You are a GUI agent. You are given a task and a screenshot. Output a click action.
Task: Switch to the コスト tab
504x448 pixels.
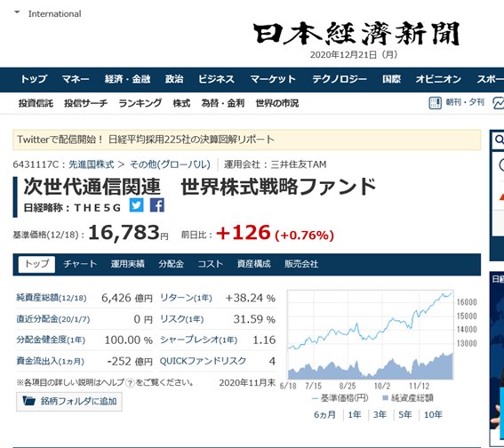pos(210,264)
